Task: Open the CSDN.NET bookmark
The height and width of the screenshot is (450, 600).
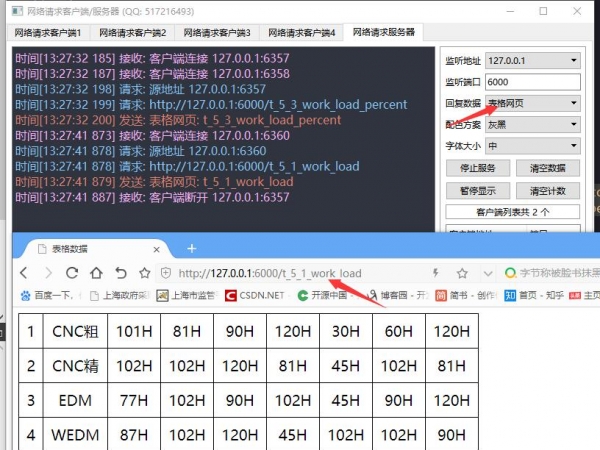Action: click(x=254, y=295)
